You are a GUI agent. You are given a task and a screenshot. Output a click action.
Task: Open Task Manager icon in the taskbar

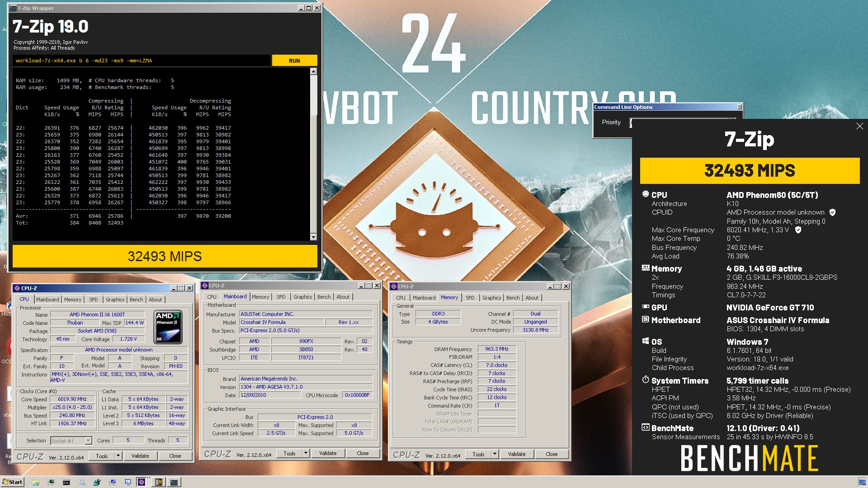[x=51, y=482]
